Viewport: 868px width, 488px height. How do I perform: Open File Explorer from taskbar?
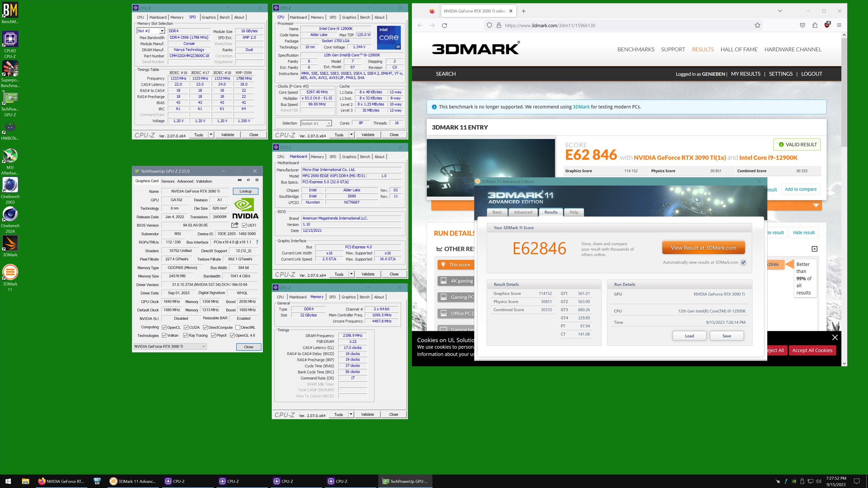[x=25, y=481]
